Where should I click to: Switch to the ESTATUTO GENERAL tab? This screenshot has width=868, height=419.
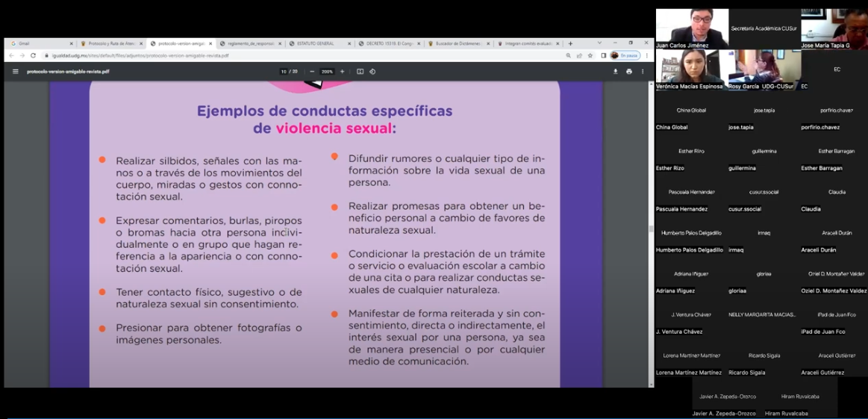coord(318,43)
